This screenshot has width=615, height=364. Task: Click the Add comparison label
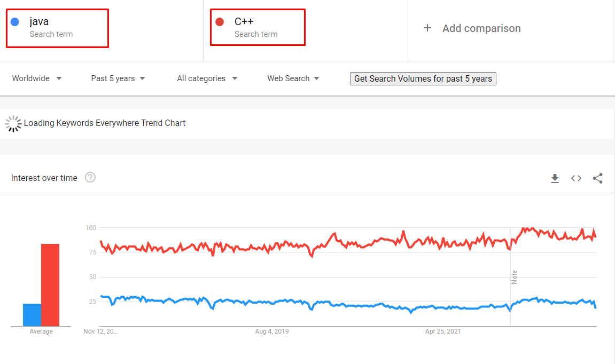coord(481,28)
